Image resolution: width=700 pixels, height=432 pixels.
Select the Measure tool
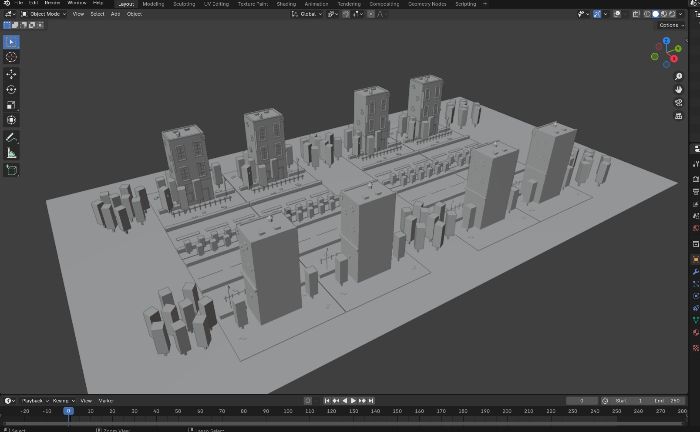coord(11,154)
